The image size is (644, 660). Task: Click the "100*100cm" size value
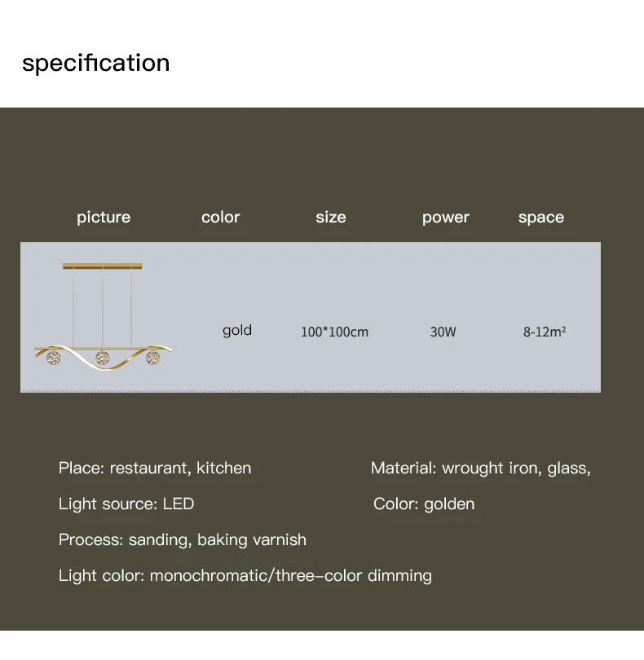tap(334, 332)
